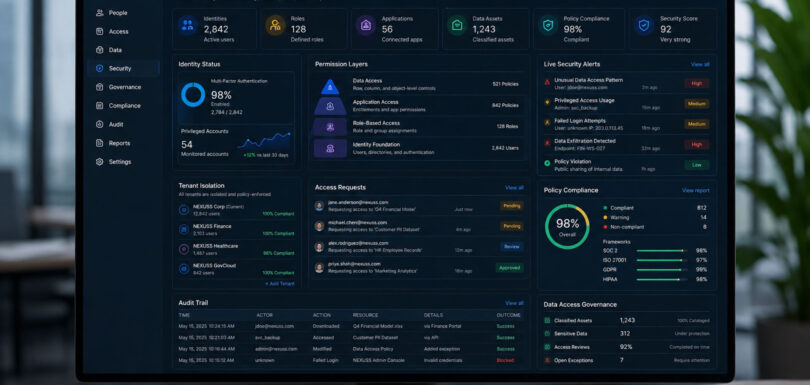Open the Audit sidebar icon

coord(100,125)
